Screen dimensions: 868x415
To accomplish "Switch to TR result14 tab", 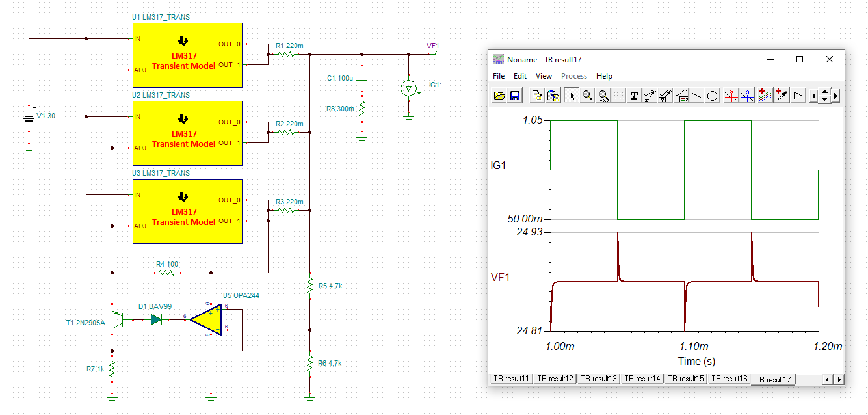I will coord(643,379).
